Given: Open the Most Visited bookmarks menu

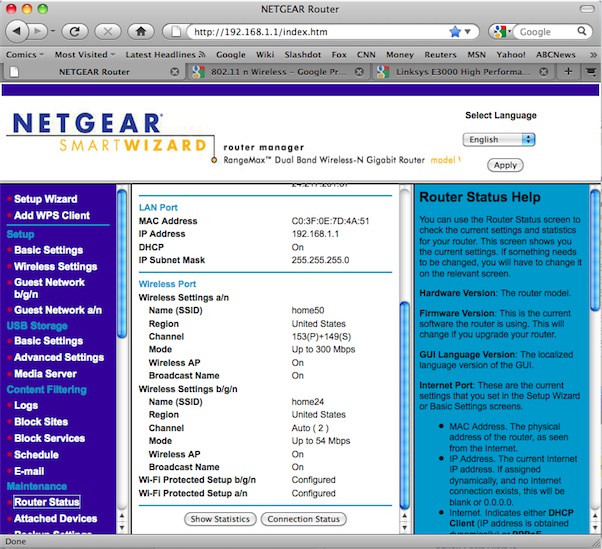Looking at the screenshot, I should click(85, 55).
